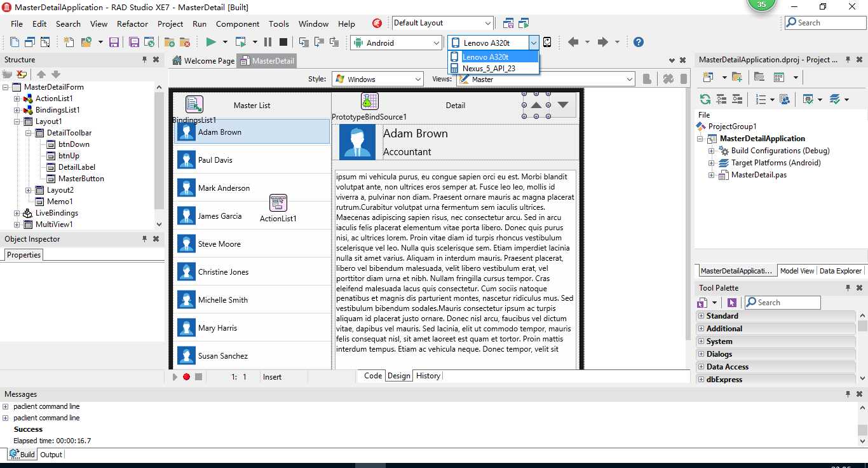Switch to the History tab

428,376
